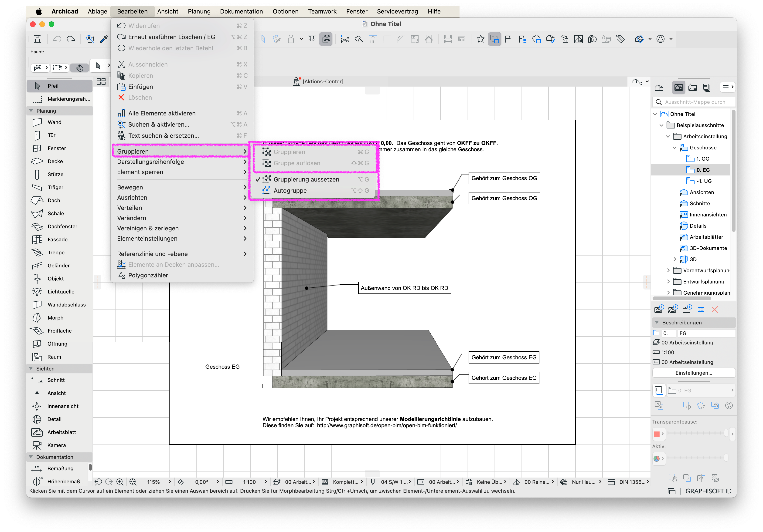Click the GRAPHISOFT ID label

(708, 491)
